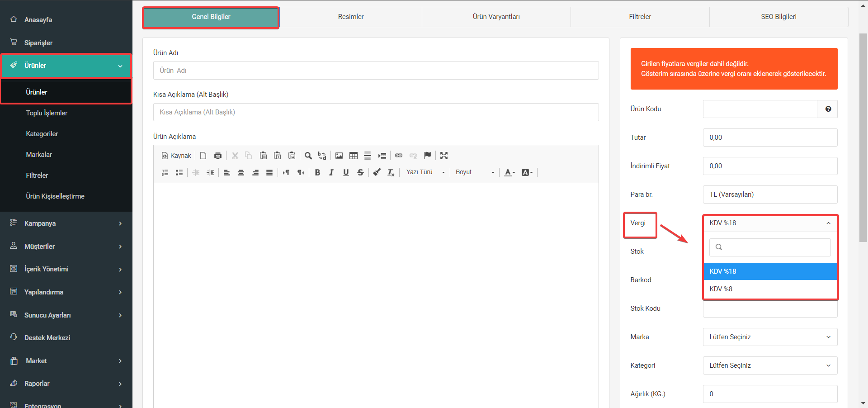Switch to the SEO Bilgileri tab

click(778, 17)
